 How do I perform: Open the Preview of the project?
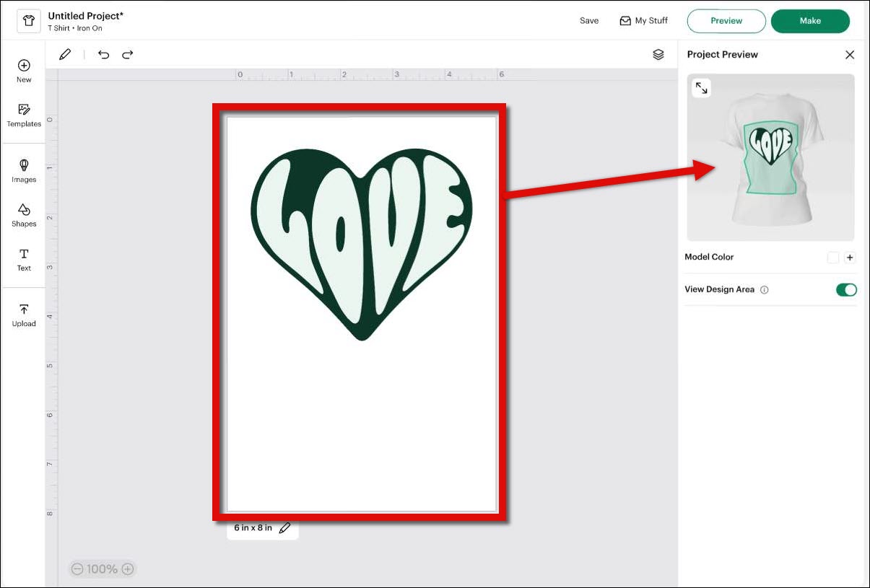(726, 21)
